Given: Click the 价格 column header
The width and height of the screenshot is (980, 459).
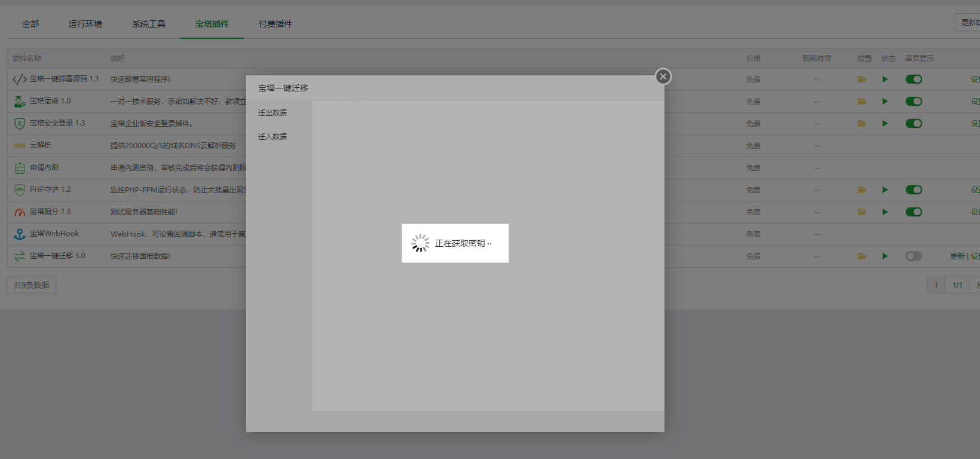Looking at the screenshot, I should pos(754,59).
